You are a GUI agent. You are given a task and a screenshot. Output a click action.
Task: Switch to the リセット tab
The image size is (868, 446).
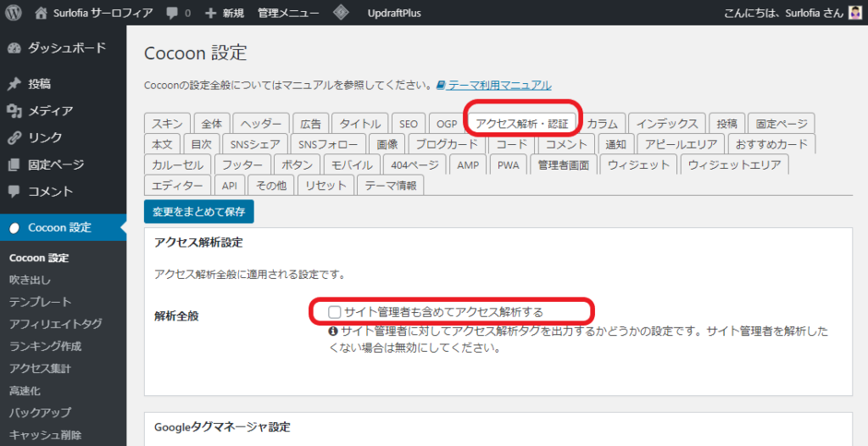tap(325, 186)
